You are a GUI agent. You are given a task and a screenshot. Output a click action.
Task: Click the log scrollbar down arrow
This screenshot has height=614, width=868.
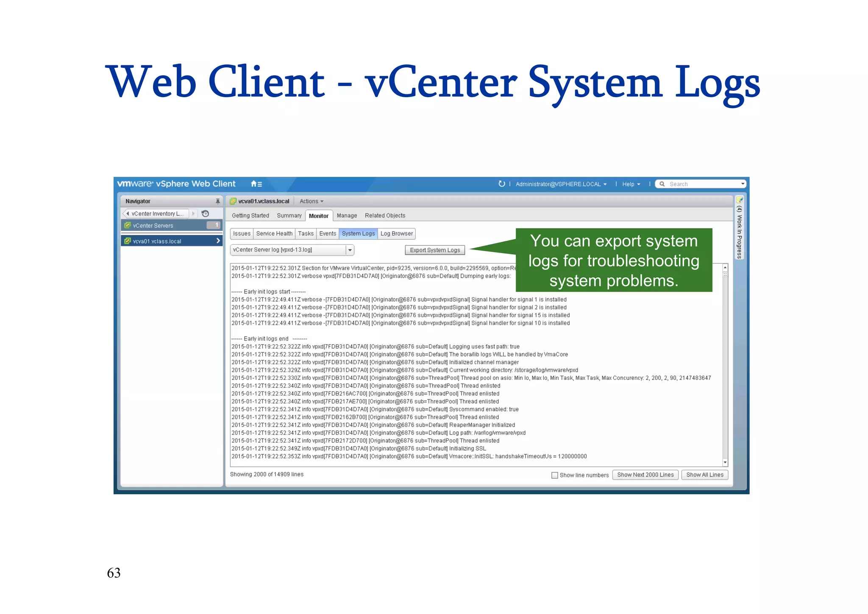[x=725, y=463]
